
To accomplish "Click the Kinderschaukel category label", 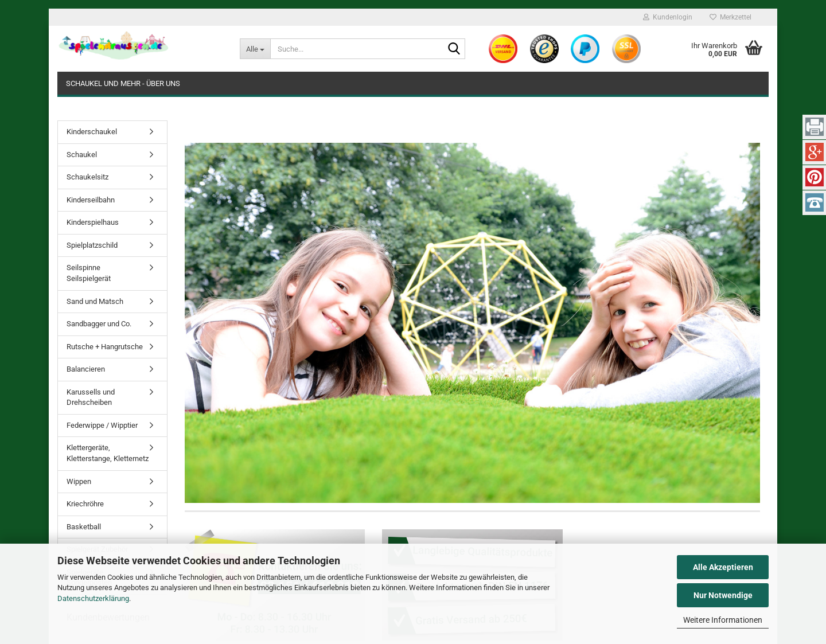I will [92, 132].
